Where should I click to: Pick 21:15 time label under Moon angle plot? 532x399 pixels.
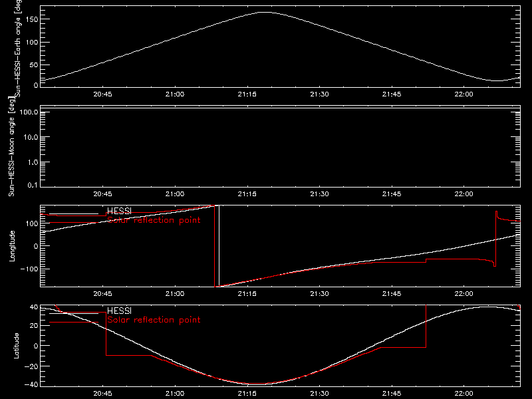click(x=247, y=194)
